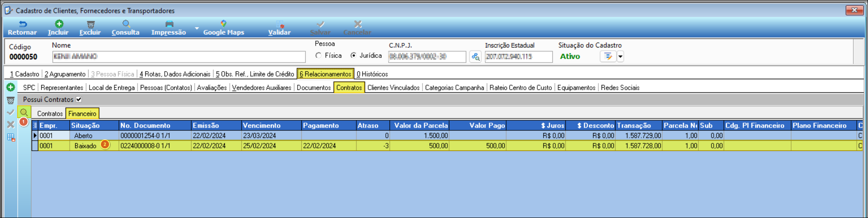Expand the Impressão dropdown arrow

pos(197,28)
